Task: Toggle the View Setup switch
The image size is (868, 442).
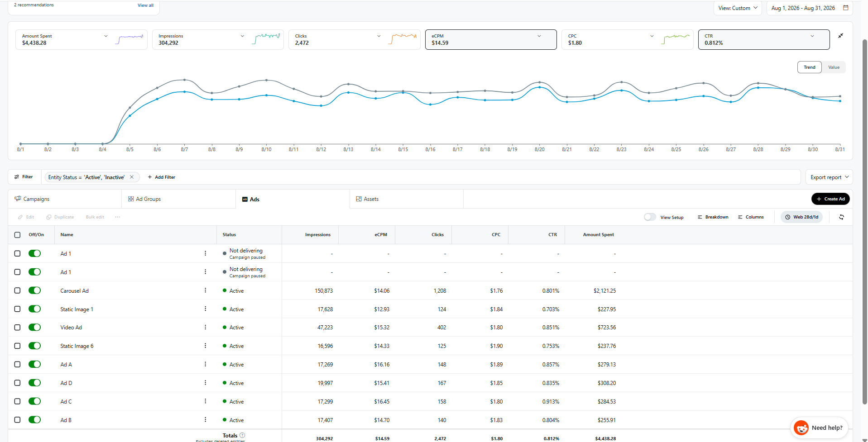Action: pyautogui.click(x=650, y=217)
